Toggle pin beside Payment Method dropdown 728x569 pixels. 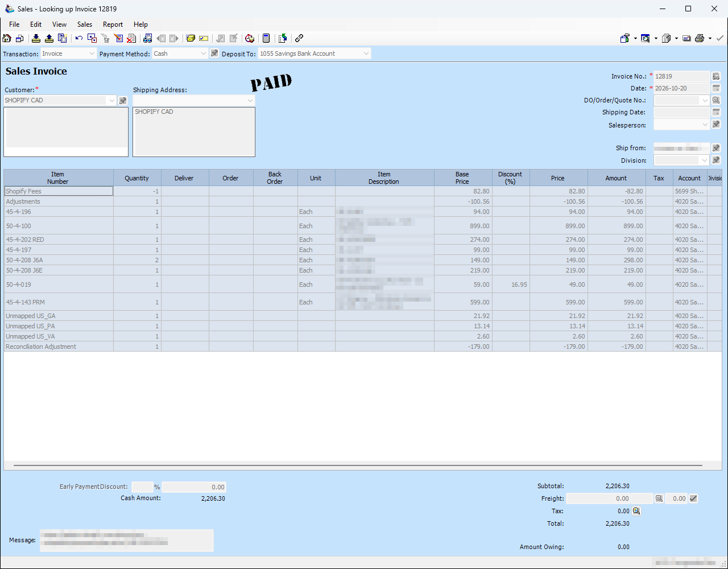click(x=214, y=53)
